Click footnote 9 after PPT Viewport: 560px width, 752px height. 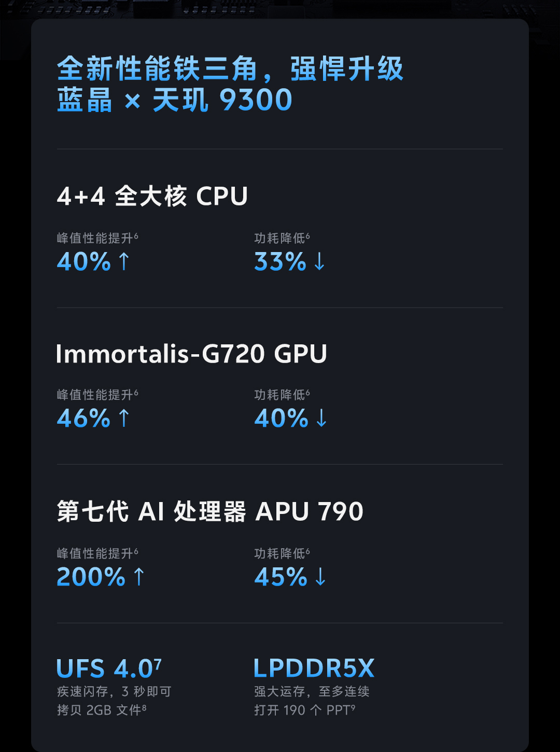pos(353,707)
